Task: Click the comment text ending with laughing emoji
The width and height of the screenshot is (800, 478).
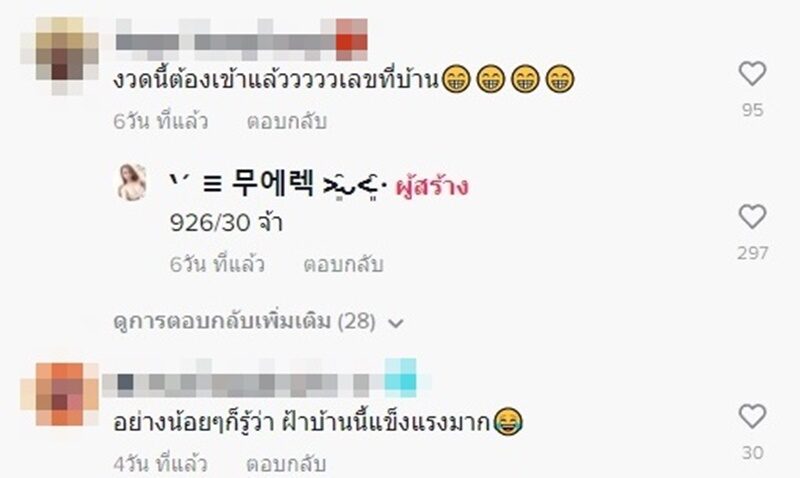Action: [x=318, y=421]
